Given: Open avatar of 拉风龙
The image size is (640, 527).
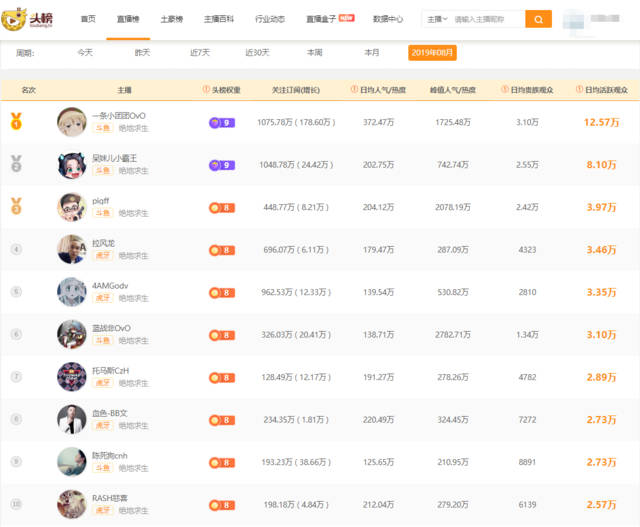Looking at the screenshot, I should (x=72, y=249).
